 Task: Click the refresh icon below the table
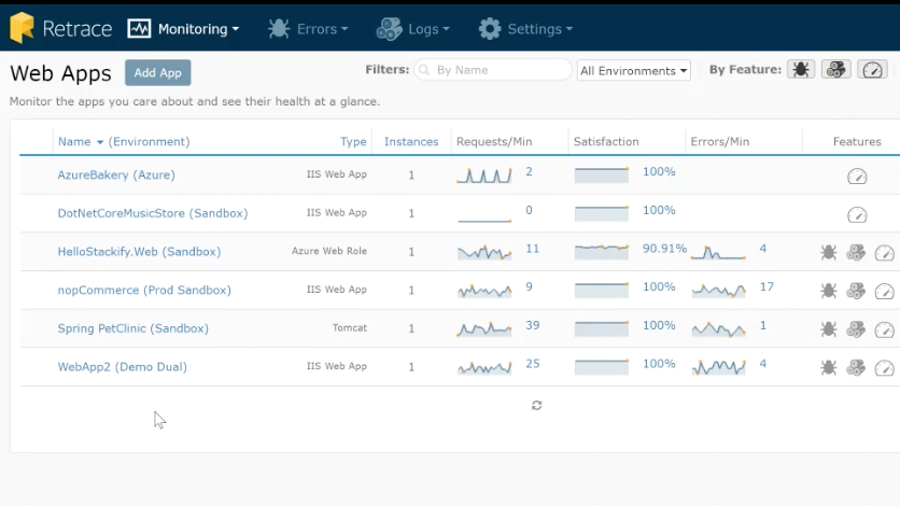click(537, 406)
